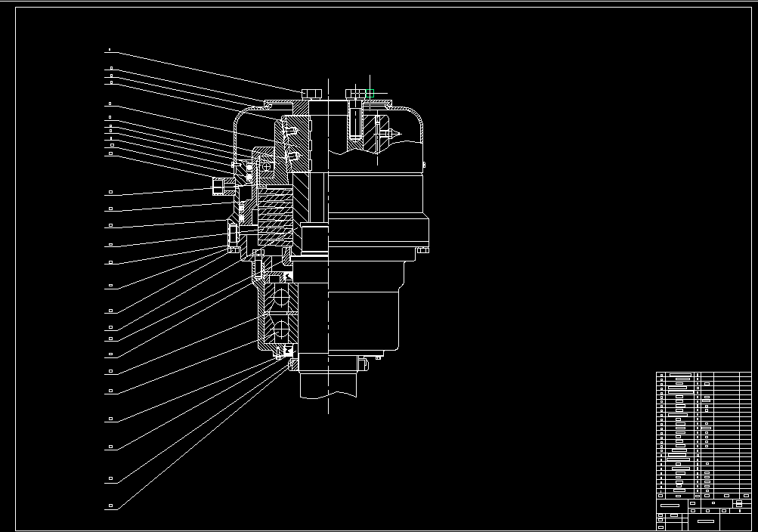Pick the hex plug protruding from housing's left side

pos(223,186)
